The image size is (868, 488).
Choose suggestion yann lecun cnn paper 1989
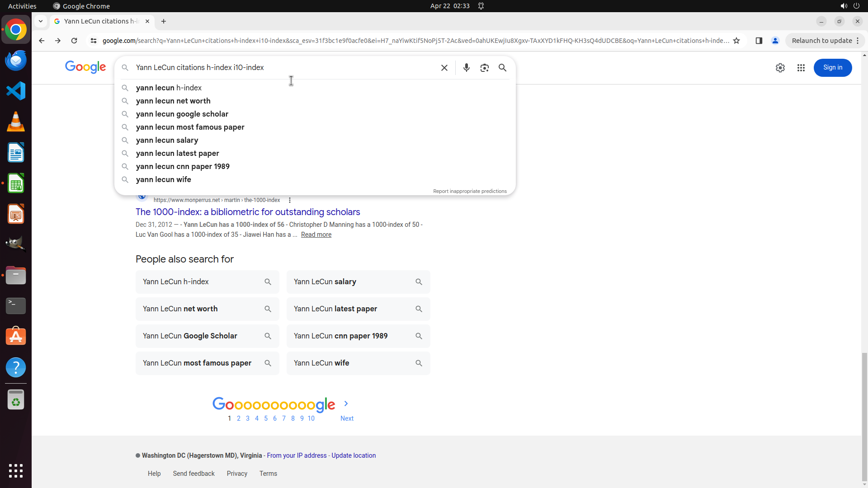click(x=183, y=166)
